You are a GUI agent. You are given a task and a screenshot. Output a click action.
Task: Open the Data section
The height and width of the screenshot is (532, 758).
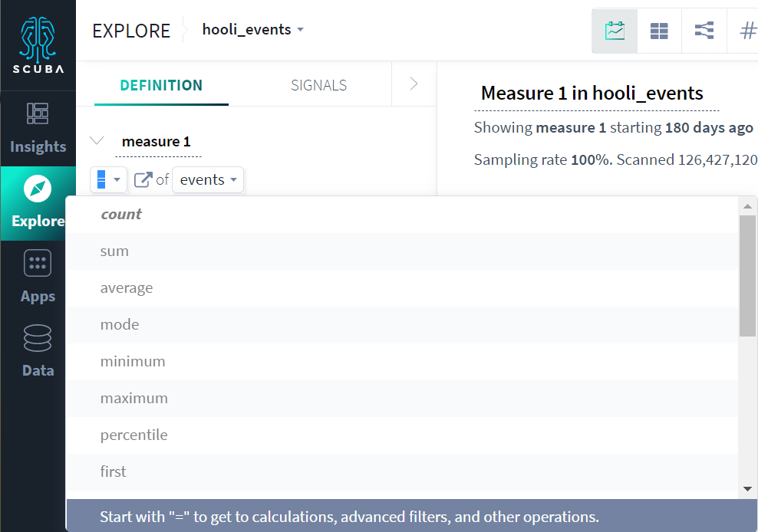[x=38, y=351]
